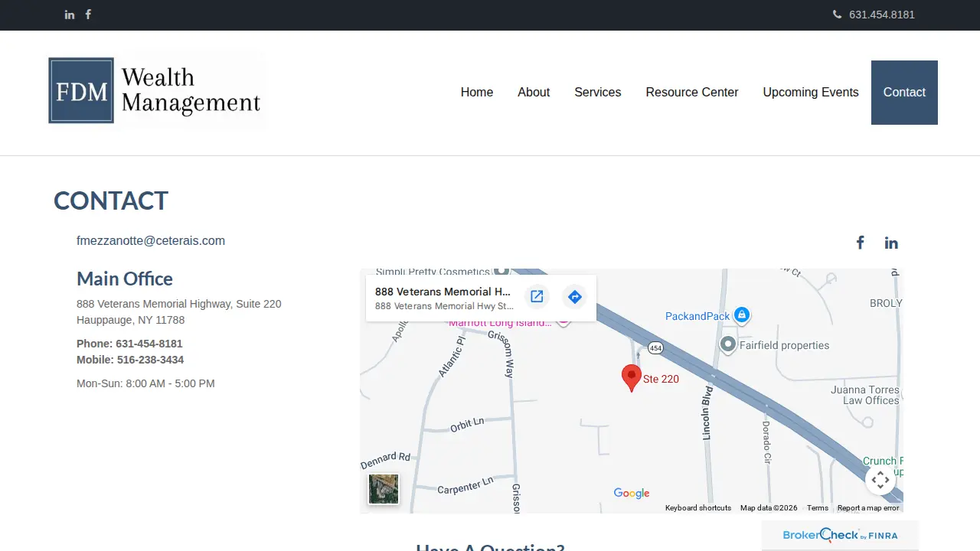Open Resource Center menu item

click(692, 93)
